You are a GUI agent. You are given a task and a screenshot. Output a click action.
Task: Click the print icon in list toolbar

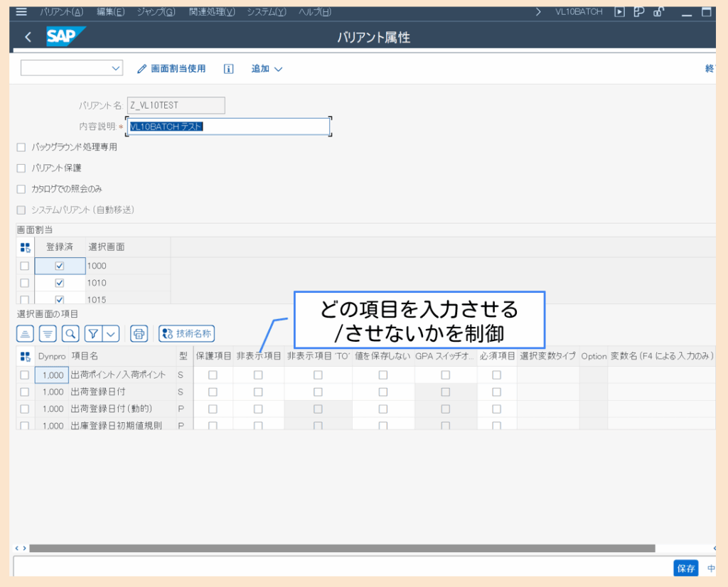click(139, 333)
